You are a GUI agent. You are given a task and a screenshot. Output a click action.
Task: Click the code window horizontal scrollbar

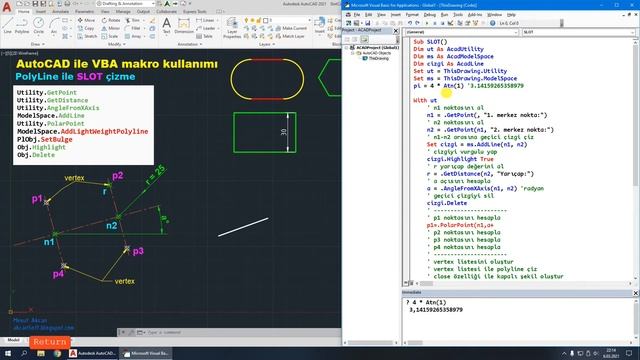tap(523, 283)
